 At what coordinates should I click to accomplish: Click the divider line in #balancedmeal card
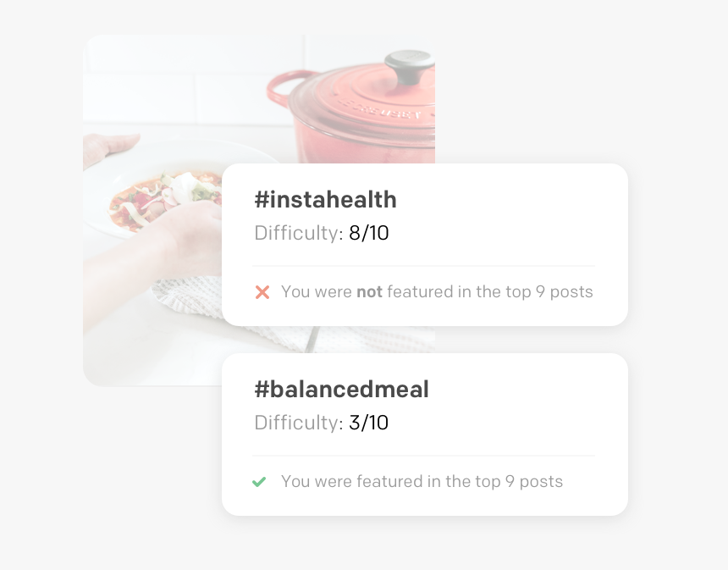point(424,456)
